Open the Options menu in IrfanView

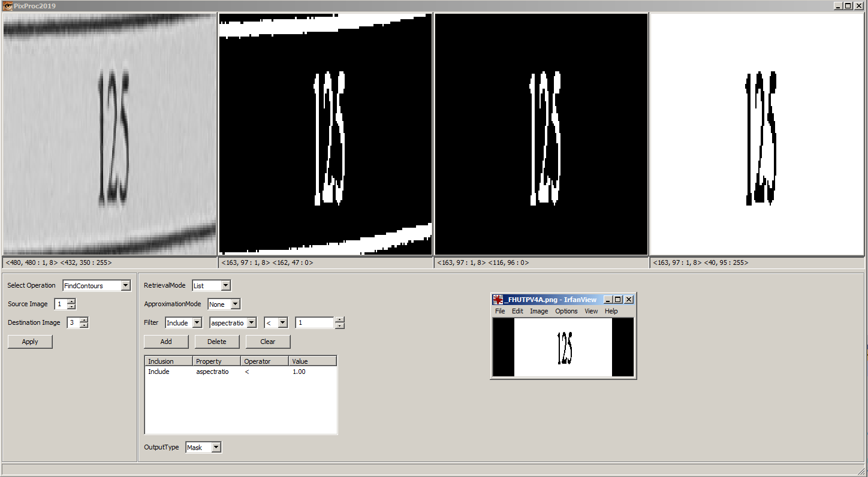566,311
